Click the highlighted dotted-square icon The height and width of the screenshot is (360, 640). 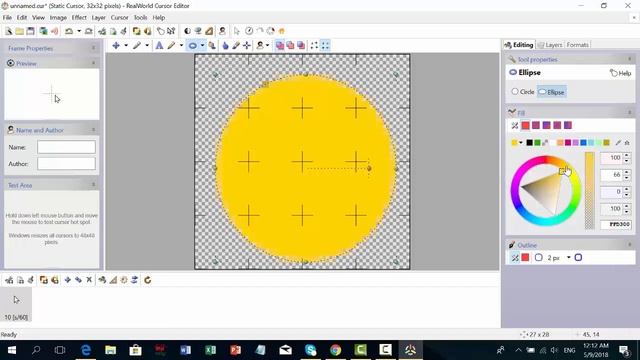pyautogui.click(x=325, y=46)
